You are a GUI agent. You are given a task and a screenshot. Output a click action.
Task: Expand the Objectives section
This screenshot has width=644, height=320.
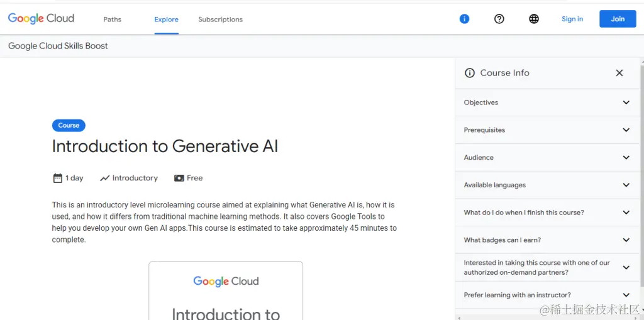coord(547,102)
